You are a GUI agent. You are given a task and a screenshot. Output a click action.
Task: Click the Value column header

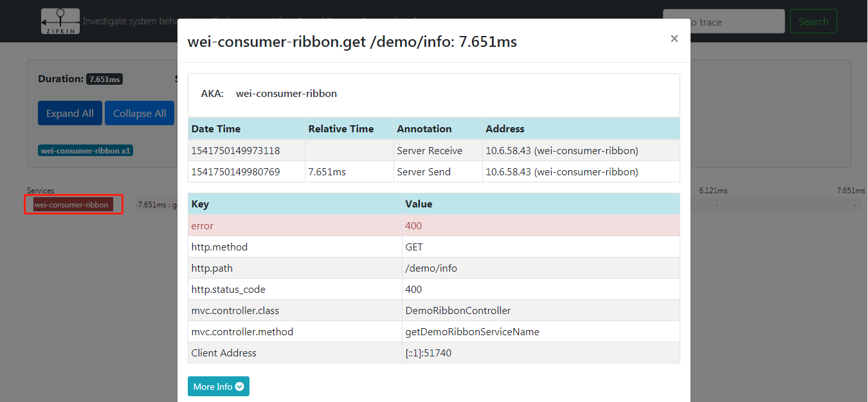541,204
